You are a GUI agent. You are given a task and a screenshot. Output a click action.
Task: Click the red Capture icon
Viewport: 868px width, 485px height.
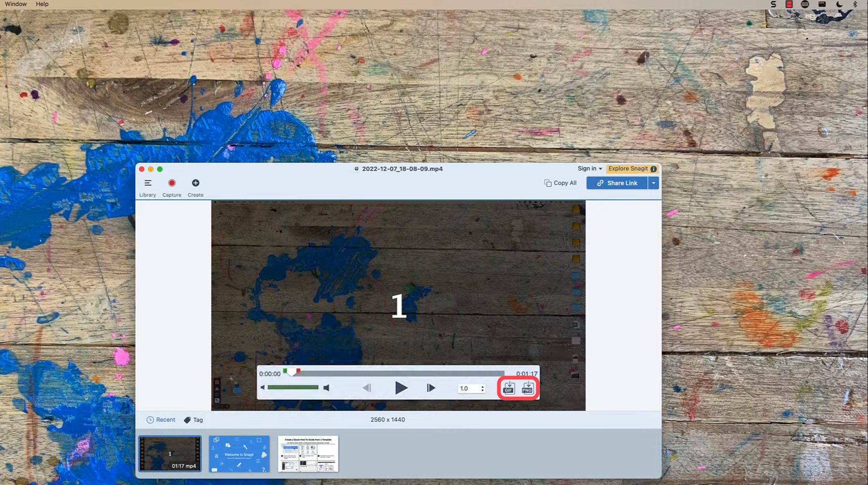point(172,183)
